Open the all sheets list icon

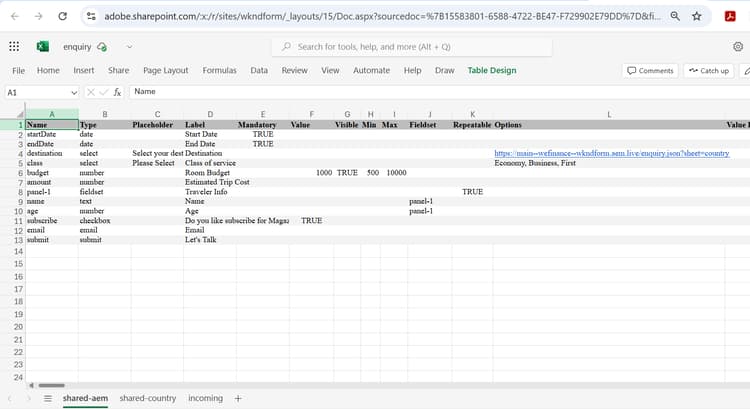coord(47,398)
